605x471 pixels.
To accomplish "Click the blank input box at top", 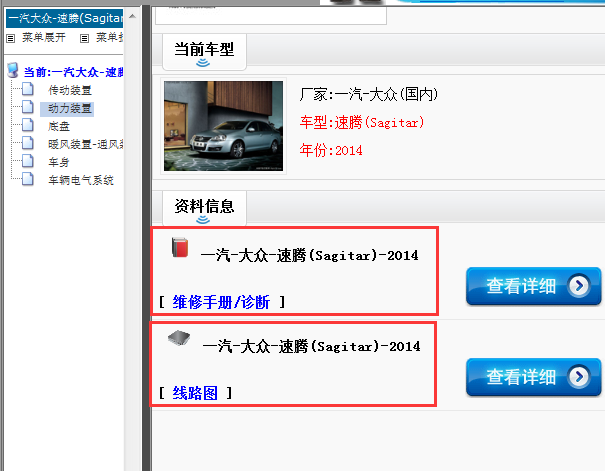I will [x=271, y=16].
